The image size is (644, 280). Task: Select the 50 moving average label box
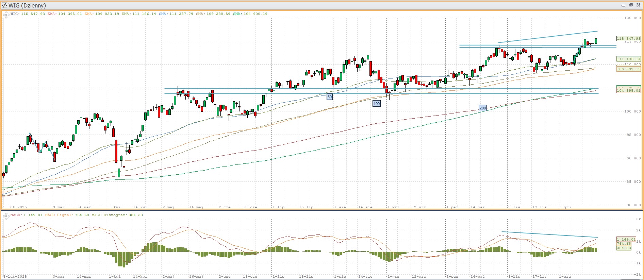tap(329, 97)
